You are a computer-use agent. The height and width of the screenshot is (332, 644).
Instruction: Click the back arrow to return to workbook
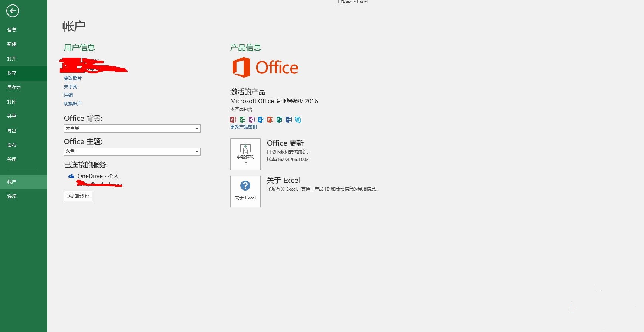13,11
